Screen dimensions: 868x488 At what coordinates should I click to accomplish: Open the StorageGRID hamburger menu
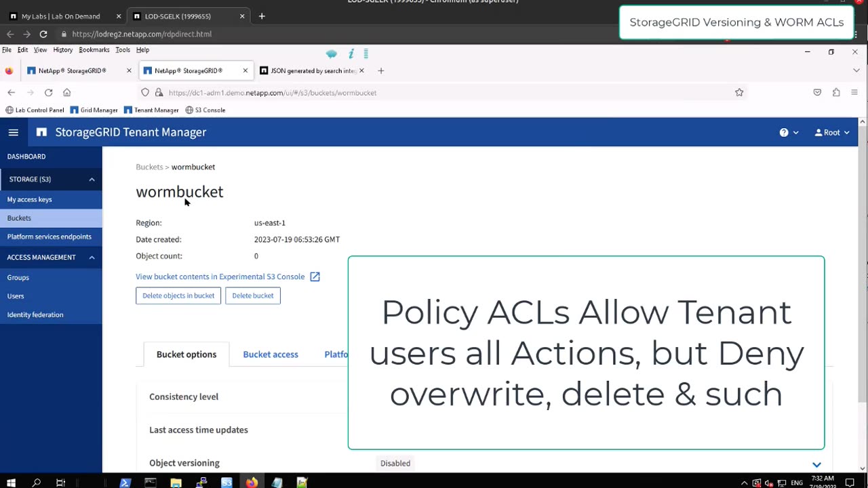pos(13,132)
